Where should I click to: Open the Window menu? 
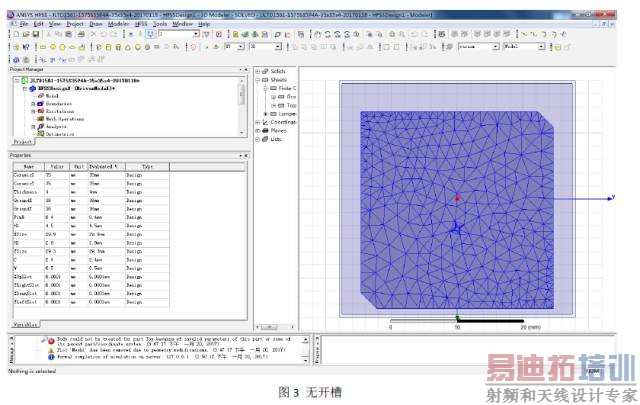(182, 24)
